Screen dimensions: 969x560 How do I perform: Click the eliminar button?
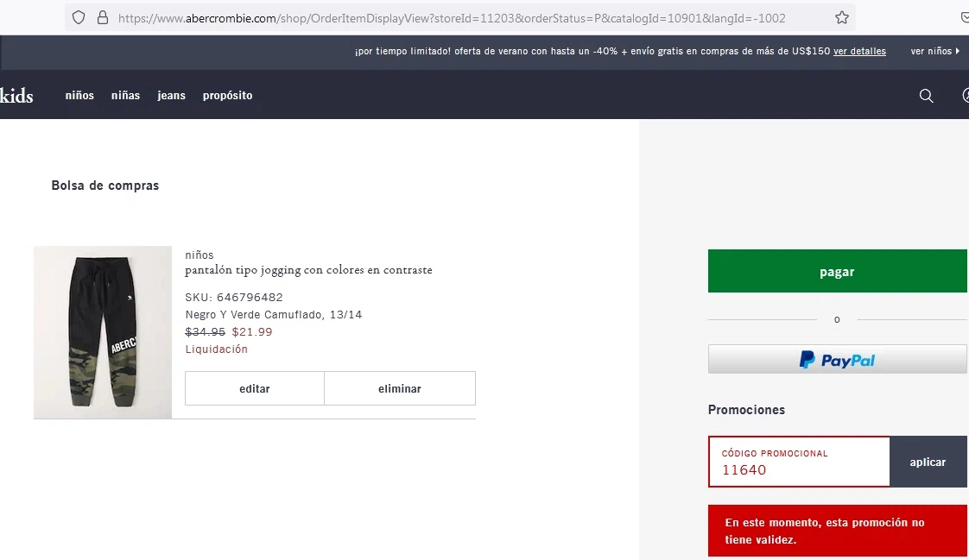click(x=400, y=388)
